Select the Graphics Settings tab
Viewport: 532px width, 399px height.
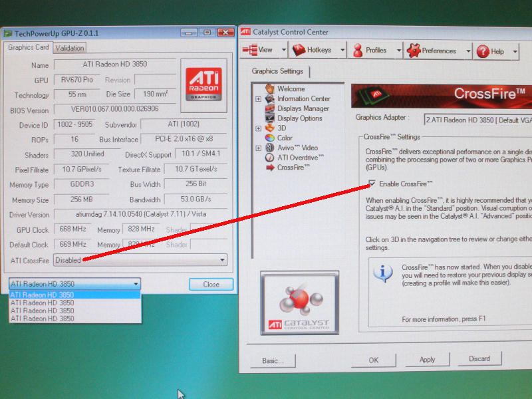click(x=277, y=71)
